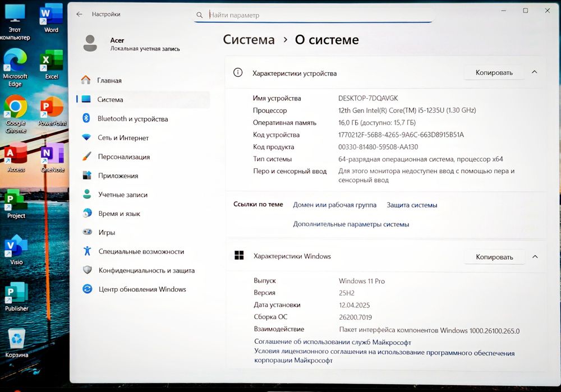
Task: Open 'Игры' settings
Action: [143, 233]
